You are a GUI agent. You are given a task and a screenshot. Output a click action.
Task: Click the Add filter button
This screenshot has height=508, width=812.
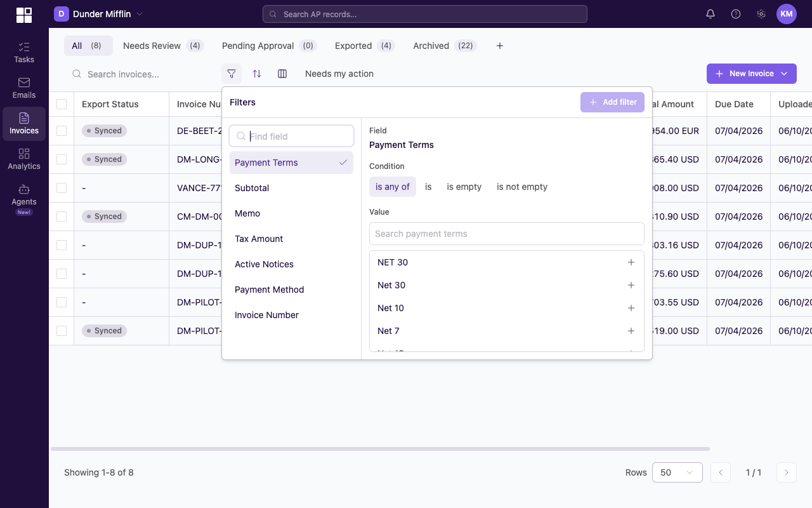point(612,102)
